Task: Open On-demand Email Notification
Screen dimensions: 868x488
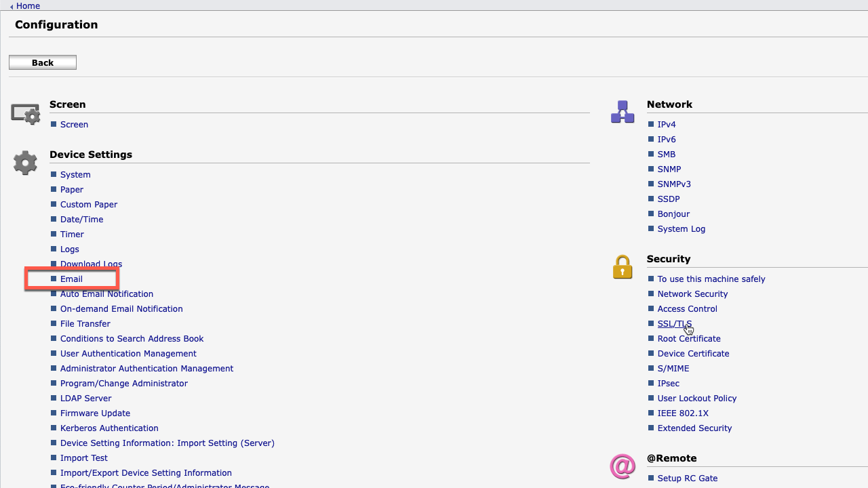Action: click(121, 309)
